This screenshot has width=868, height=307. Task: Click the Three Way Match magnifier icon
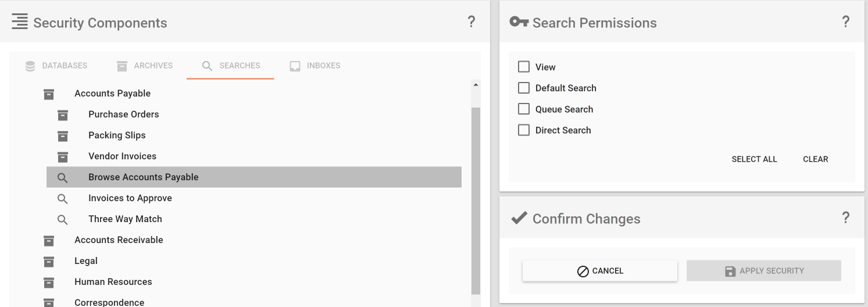point(63,219)
